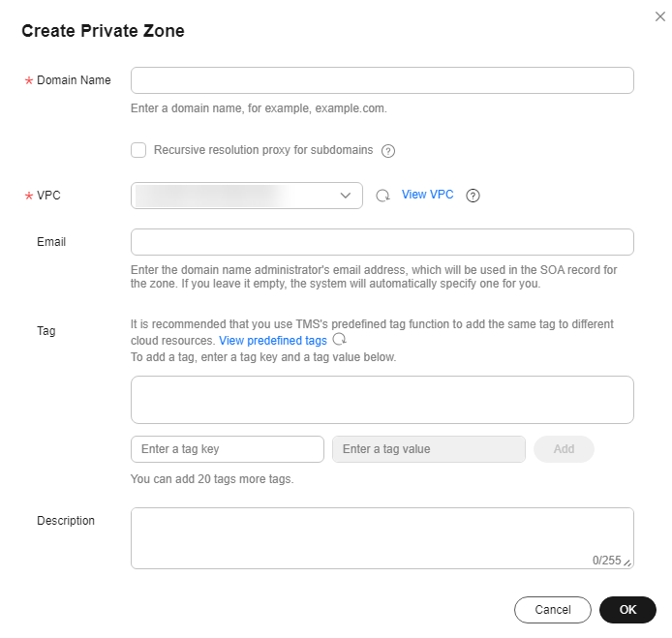
Task: Click the tag value input box
Action: (429, 449)
